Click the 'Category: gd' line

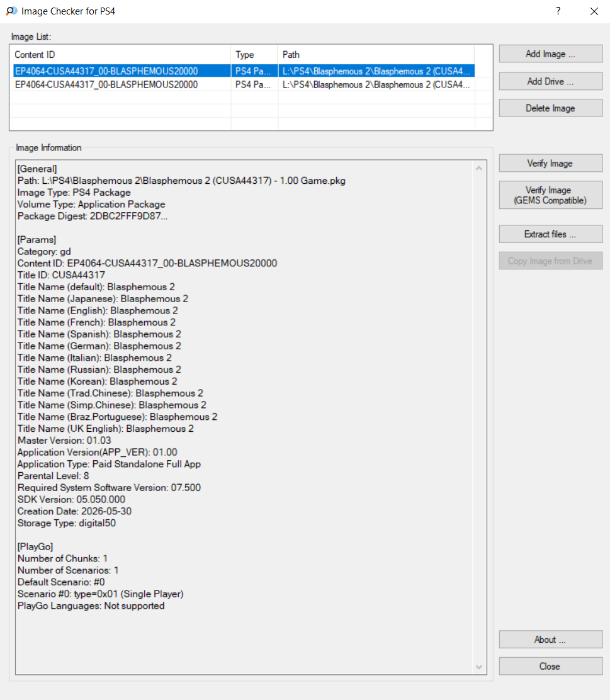tap(44, 251)
